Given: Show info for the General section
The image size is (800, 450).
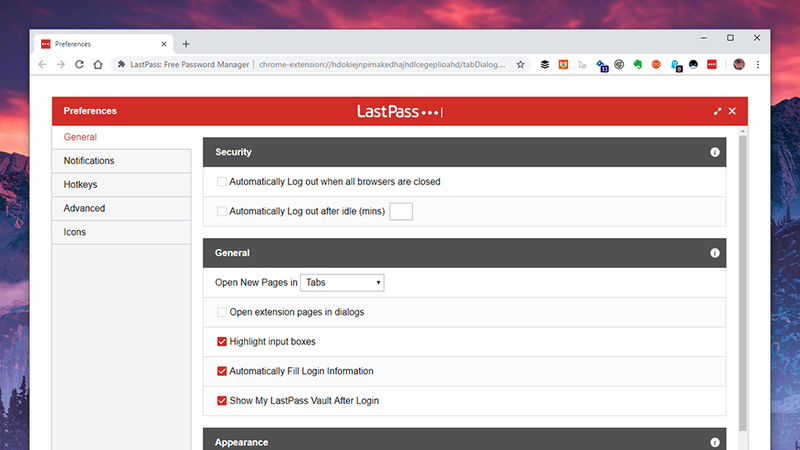Looking at the screenshot, I should (714, 253).
